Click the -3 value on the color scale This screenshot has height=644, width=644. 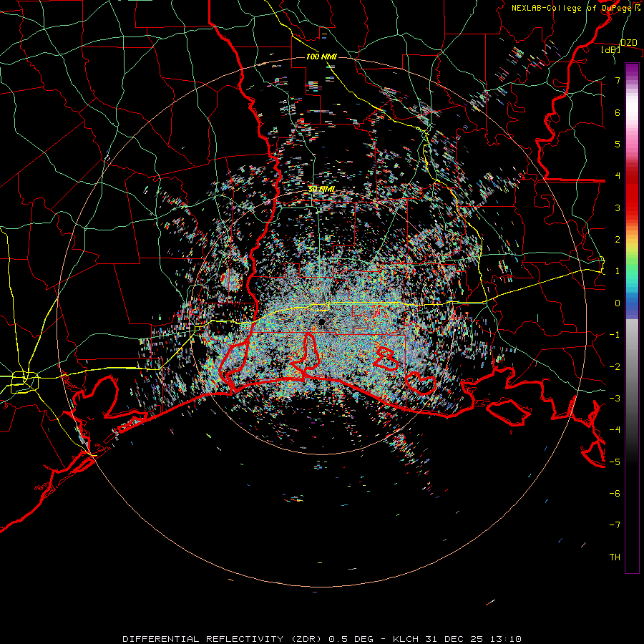(615, 399)
